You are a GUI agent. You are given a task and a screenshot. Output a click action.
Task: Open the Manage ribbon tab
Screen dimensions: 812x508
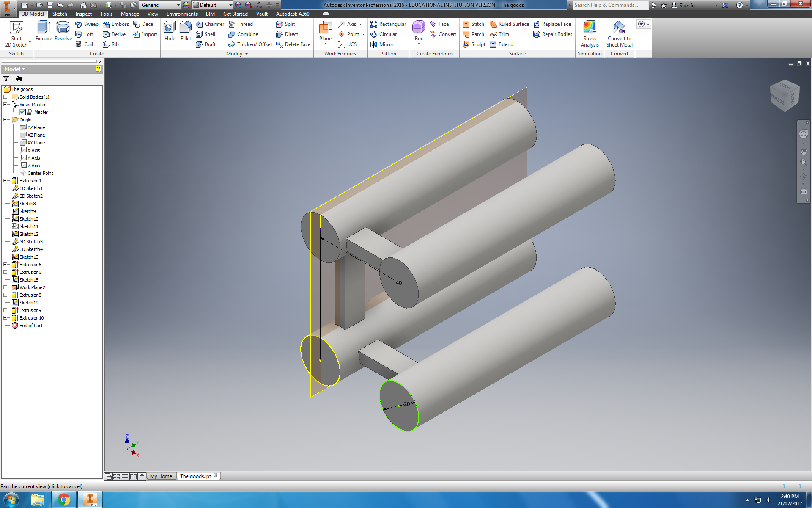coord(130,14)
